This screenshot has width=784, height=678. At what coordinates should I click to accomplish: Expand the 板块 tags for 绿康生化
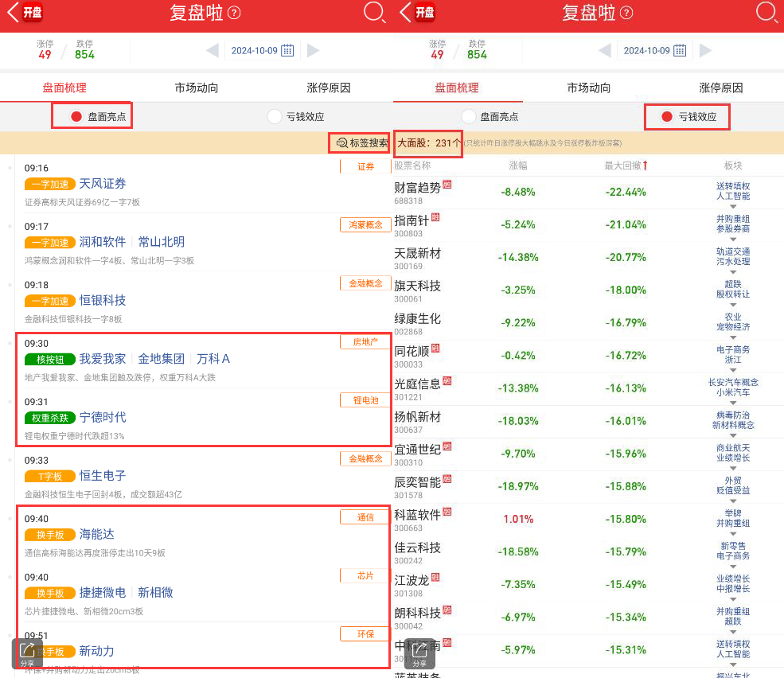pos(733,337)
